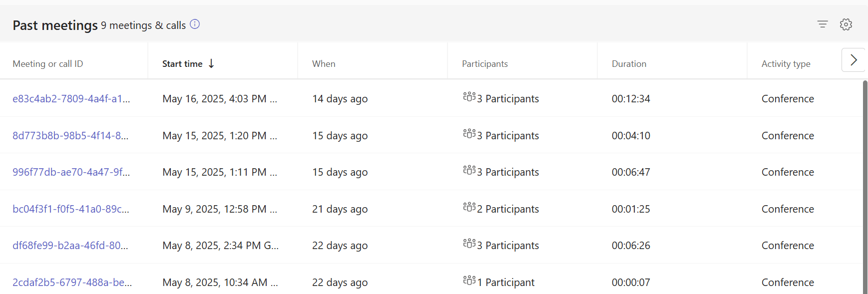Open meeting e83c4ab2 details

[71, 98]
